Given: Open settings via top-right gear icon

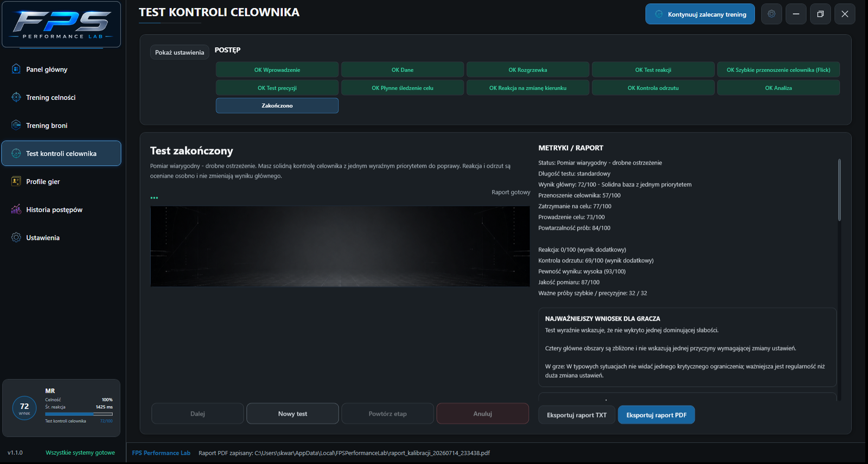Looking at the screenshot, I should click(x=771, y=14).
